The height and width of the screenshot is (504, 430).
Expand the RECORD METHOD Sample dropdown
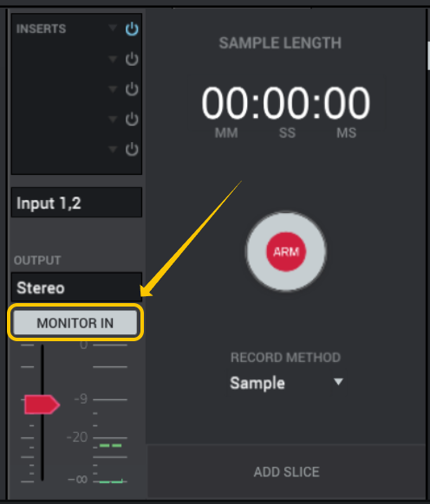(286, 383)
